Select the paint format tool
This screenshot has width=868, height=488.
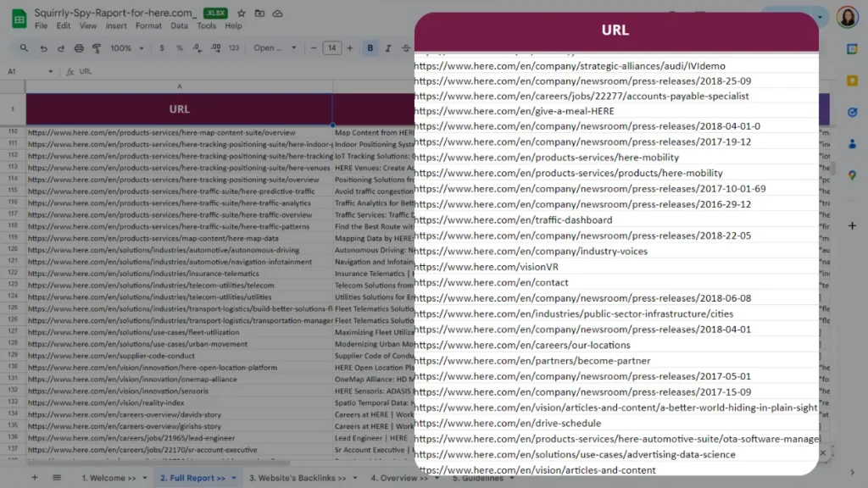coord(96,48)
